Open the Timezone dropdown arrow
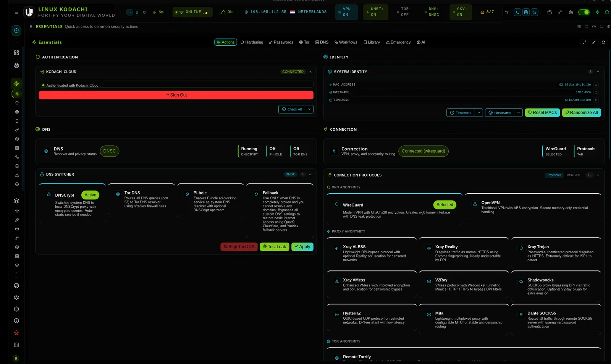Image resolution: width=611 pixels, height=364 pixels. point(479,113)
